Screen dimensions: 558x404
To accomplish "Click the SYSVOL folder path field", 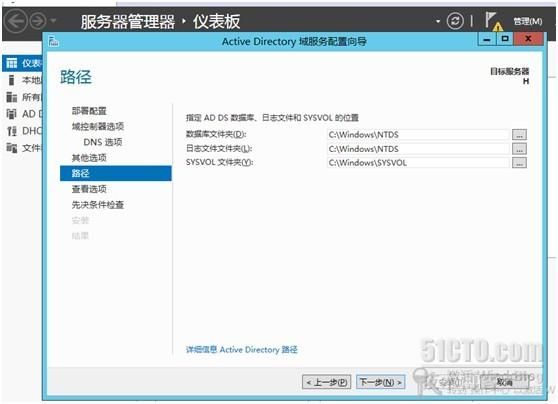I will click(x=418, y=163).
